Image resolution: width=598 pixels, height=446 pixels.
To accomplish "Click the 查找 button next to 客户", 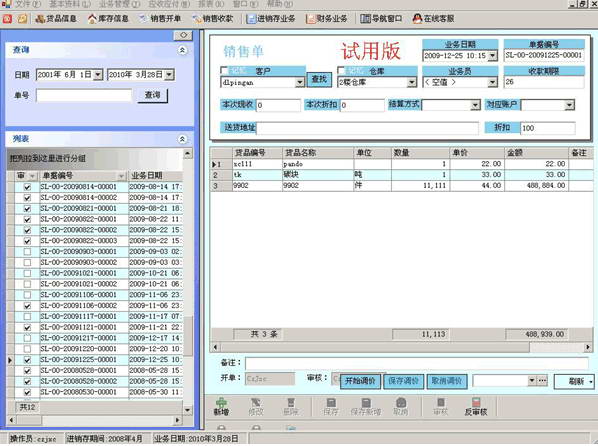I will pos(319,79).
